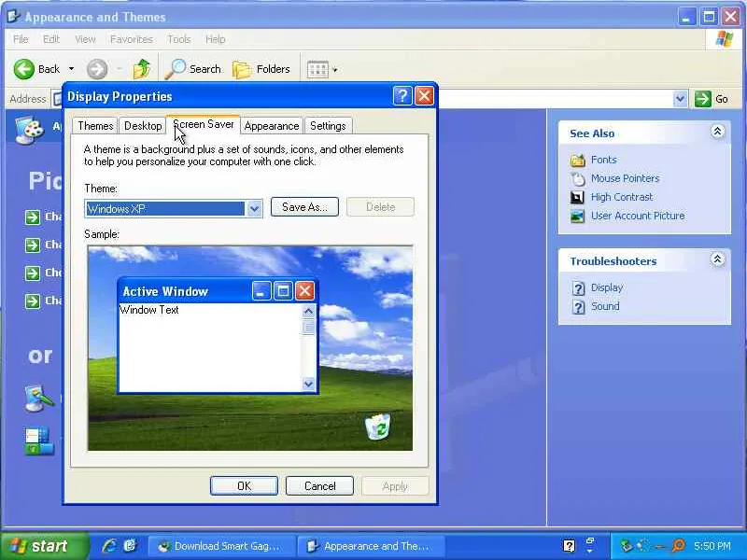Click the second quick launch icon beside Internet Explorer
This screenshot has height=560, width=747.
130,546
